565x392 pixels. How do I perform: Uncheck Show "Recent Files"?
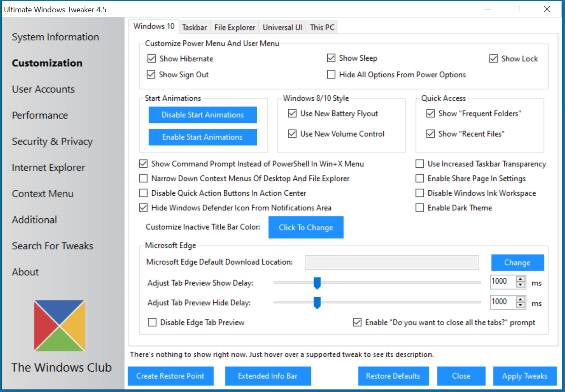tap(430, 134)
